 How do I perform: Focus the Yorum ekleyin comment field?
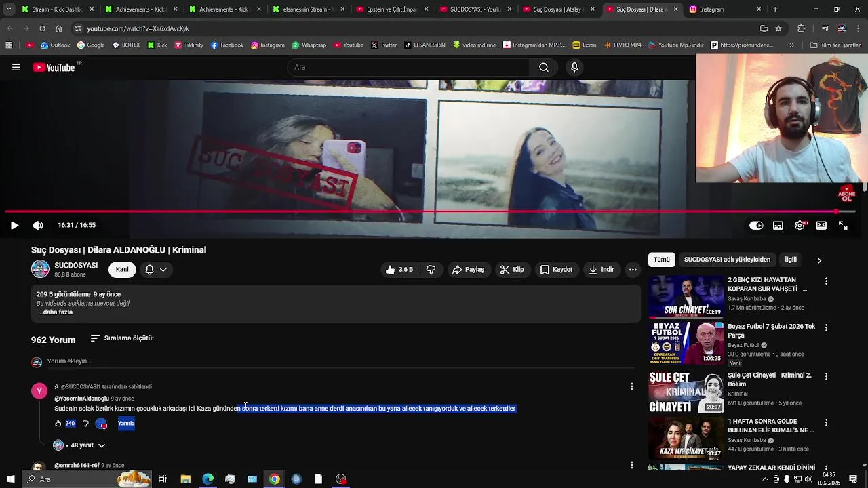[x=339, y=361]
